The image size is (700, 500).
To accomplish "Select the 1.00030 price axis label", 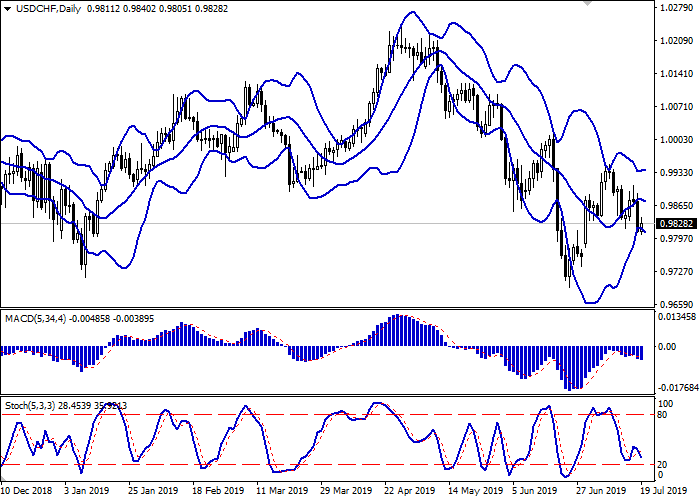I will pyautogui.click(x=675, y=139).
